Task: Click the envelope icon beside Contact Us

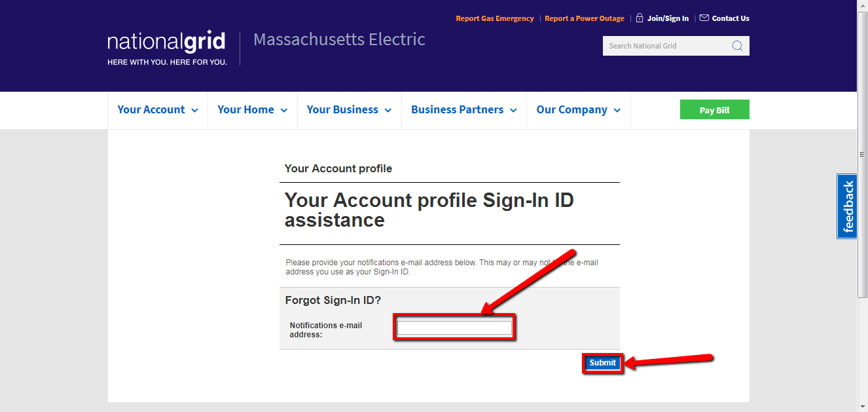Action: [703, 18]
